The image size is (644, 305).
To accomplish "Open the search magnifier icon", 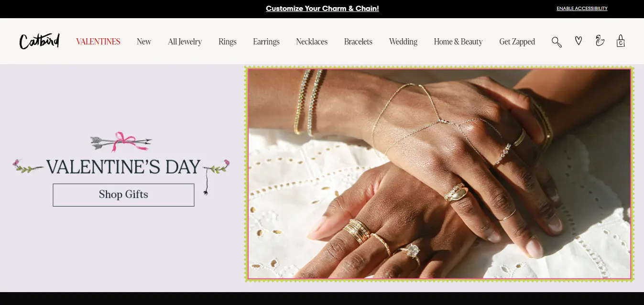I will click(557, 42).
